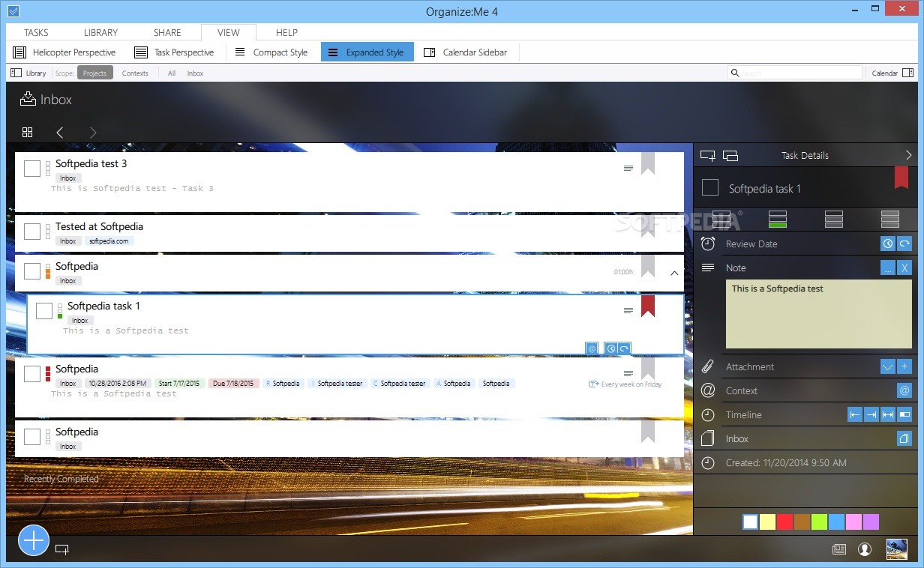The image size is (924, 568).
Task: Click the context @ button on Softpedia task 1 row
Action: click(592, 348)
